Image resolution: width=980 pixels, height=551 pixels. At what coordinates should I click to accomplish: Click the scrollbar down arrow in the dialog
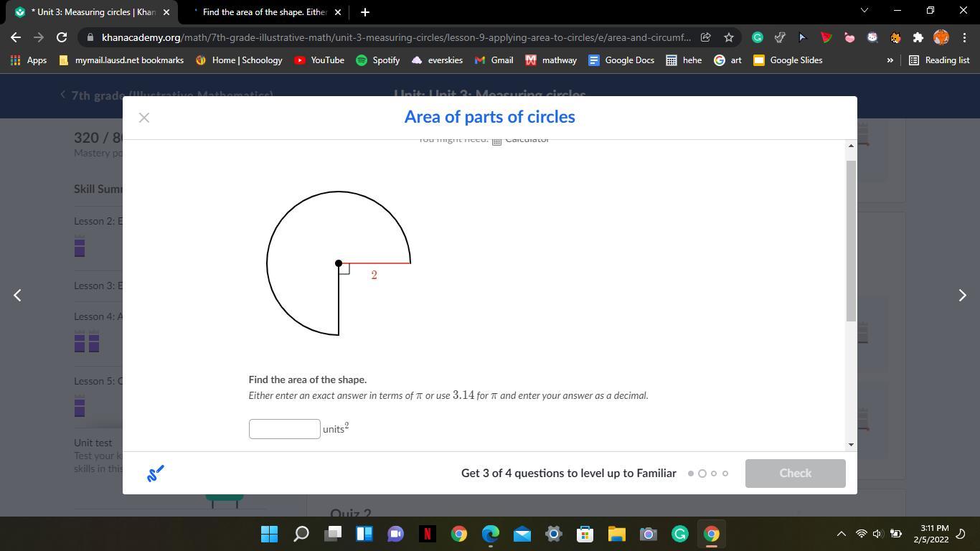(x=851, y=444)
